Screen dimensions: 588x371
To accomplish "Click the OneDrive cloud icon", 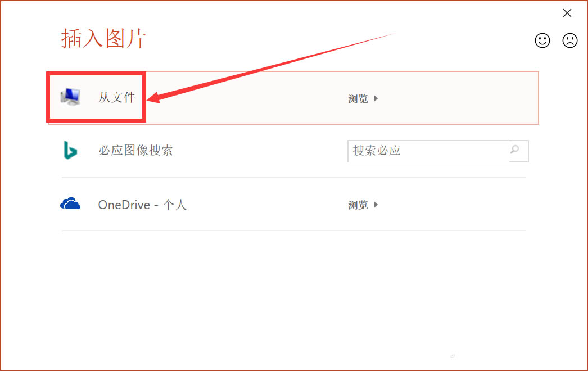I will pyautogui.click(x=70, y=203).
